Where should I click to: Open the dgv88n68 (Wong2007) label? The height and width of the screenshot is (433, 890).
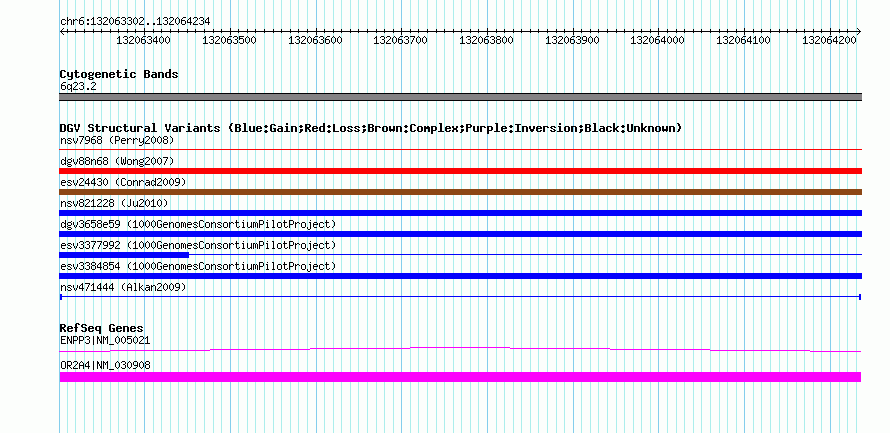(x=117, y=161)
